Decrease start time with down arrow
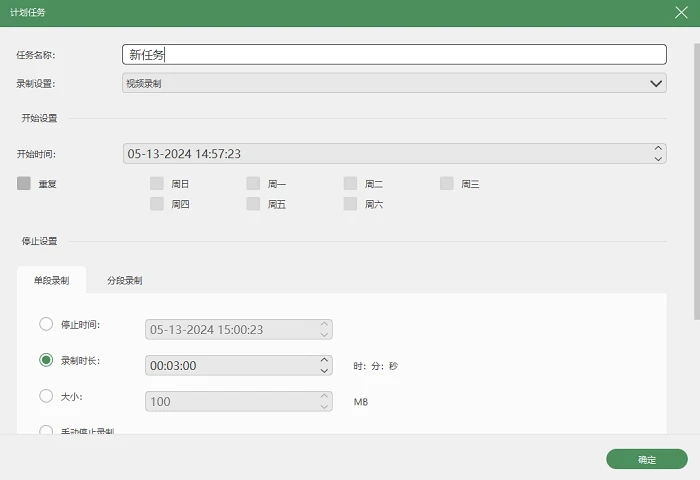The image size is (700, 480). point(658,159)
